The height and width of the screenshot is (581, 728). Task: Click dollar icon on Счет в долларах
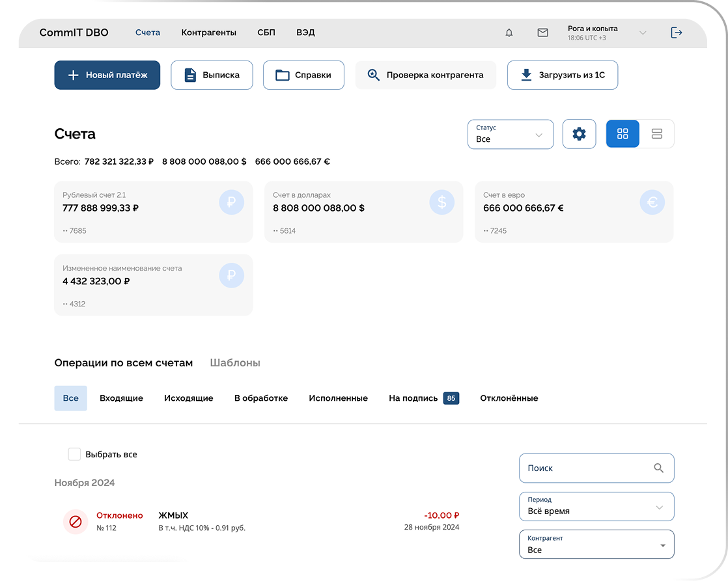point(441,202)
